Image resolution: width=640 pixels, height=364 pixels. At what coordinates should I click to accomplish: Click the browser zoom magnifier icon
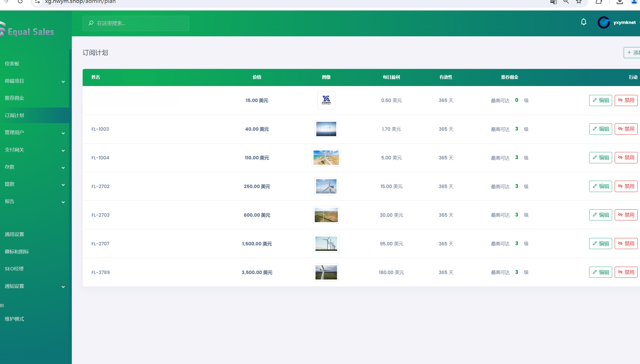click(x=566, y=2)
